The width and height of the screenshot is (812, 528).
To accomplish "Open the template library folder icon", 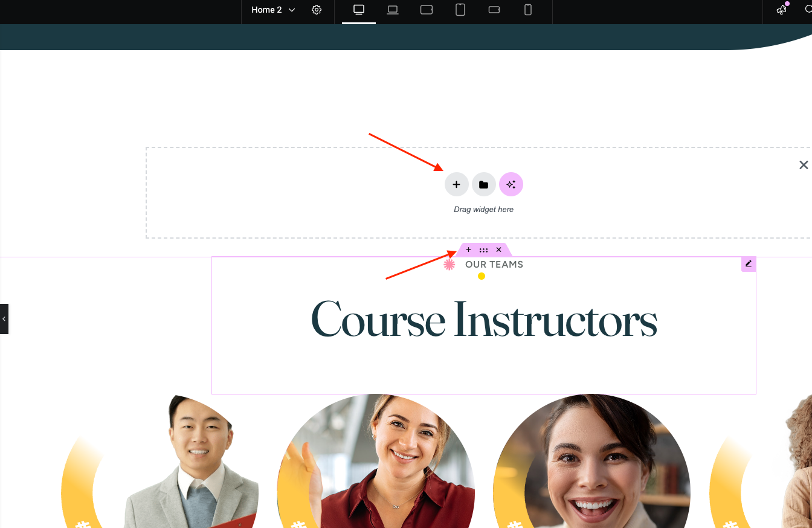I will pos(484,185).
